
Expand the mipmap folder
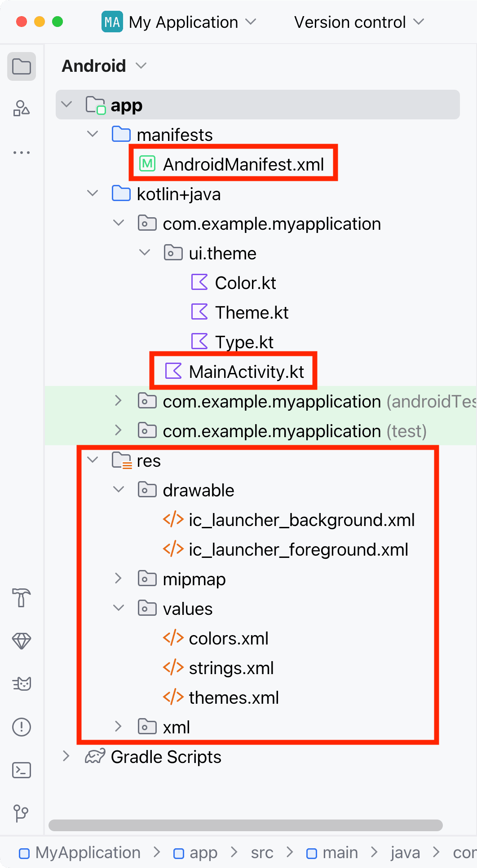(118, 579)
